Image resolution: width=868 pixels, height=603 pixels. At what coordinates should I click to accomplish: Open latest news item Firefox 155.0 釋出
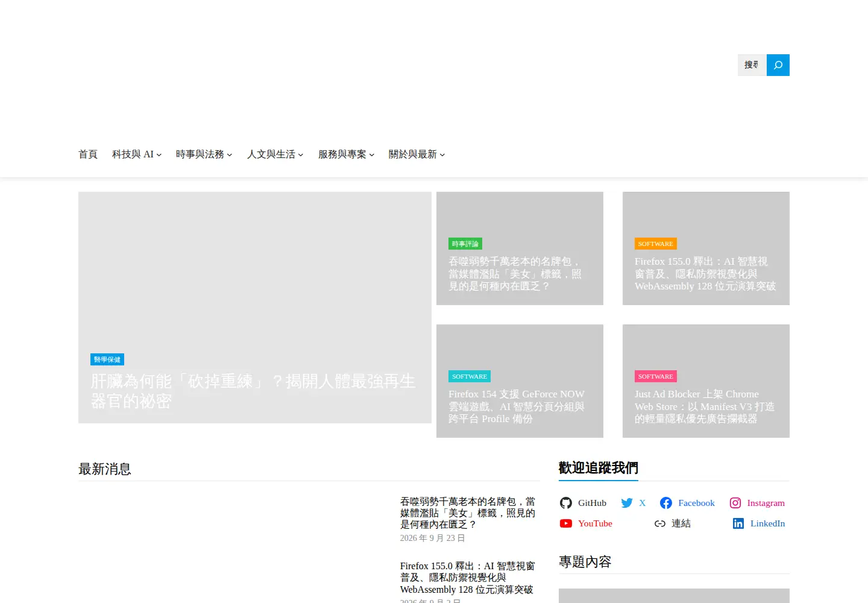point(468,578)
